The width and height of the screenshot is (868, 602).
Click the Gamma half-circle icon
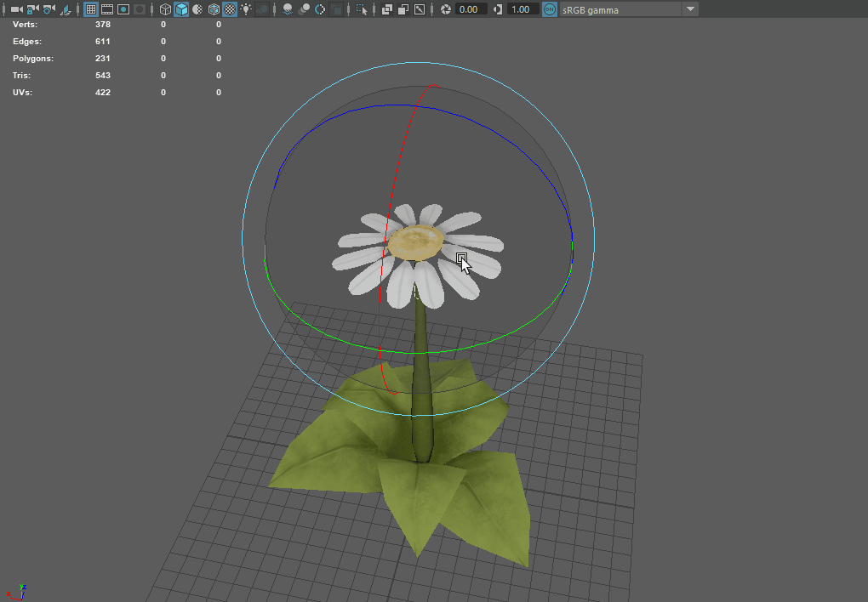498,9
